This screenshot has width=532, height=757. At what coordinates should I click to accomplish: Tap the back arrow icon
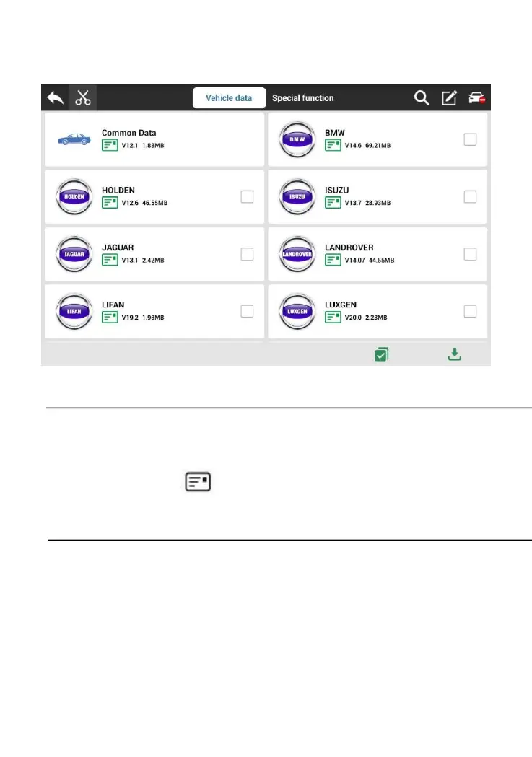56,98
